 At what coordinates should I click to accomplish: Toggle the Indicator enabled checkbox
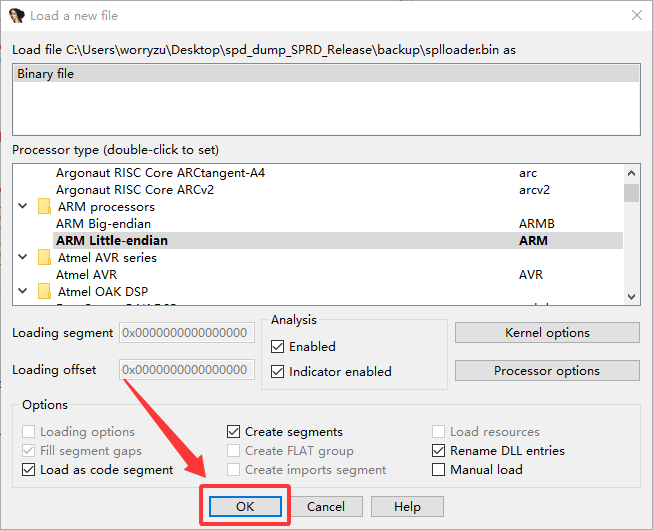[x=277, y=371]
